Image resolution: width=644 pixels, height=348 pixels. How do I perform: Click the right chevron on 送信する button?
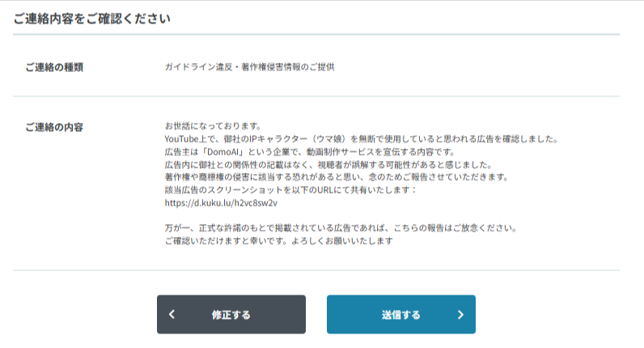[460, 315]
